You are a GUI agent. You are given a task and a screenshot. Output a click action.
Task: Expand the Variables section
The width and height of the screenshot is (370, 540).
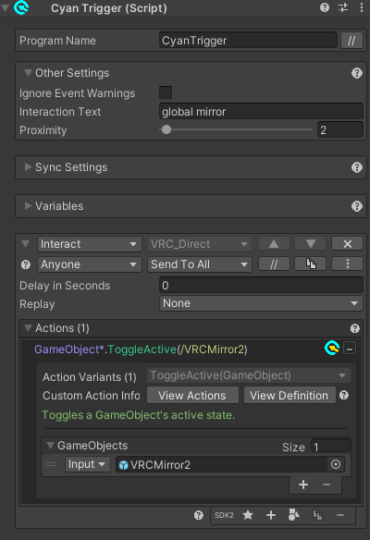point(28,206)
